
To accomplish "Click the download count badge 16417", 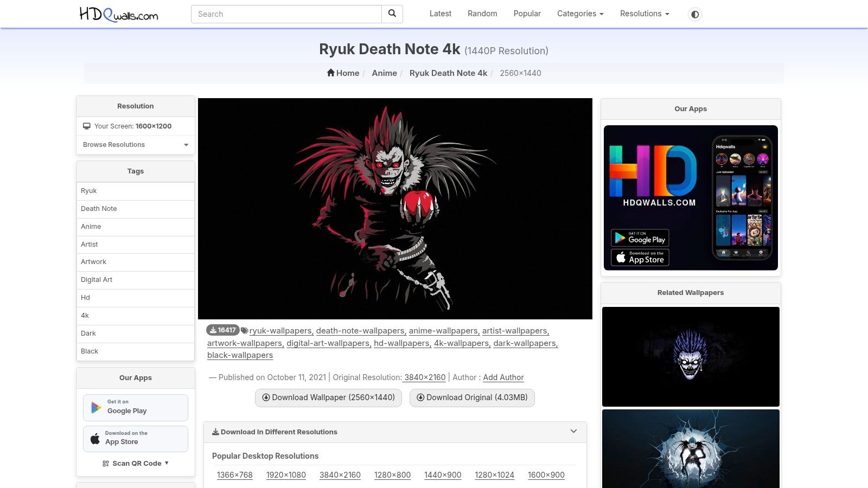I will tap(222, 330).
